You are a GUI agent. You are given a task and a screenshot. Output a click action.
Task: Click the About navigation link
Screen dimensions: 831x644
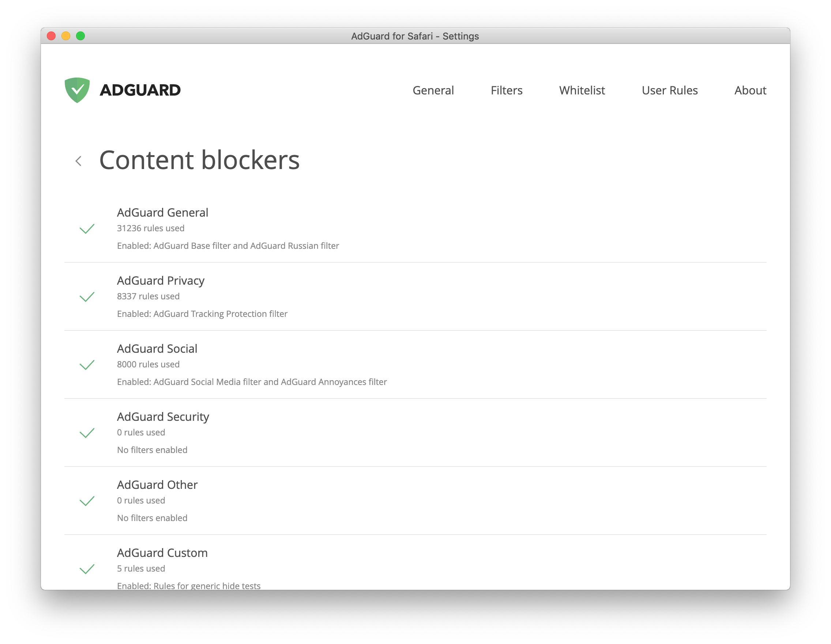click(750, 90)
